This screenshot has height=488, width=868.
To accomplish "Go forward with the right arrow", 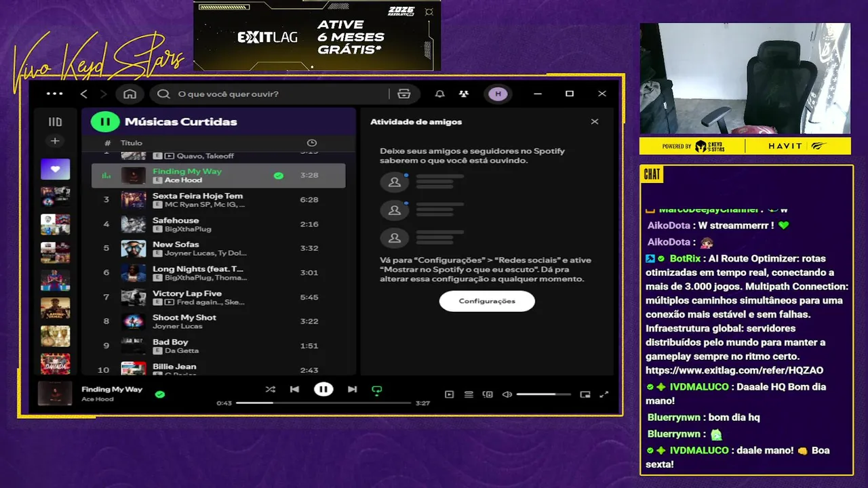I will tap(104, 94).
